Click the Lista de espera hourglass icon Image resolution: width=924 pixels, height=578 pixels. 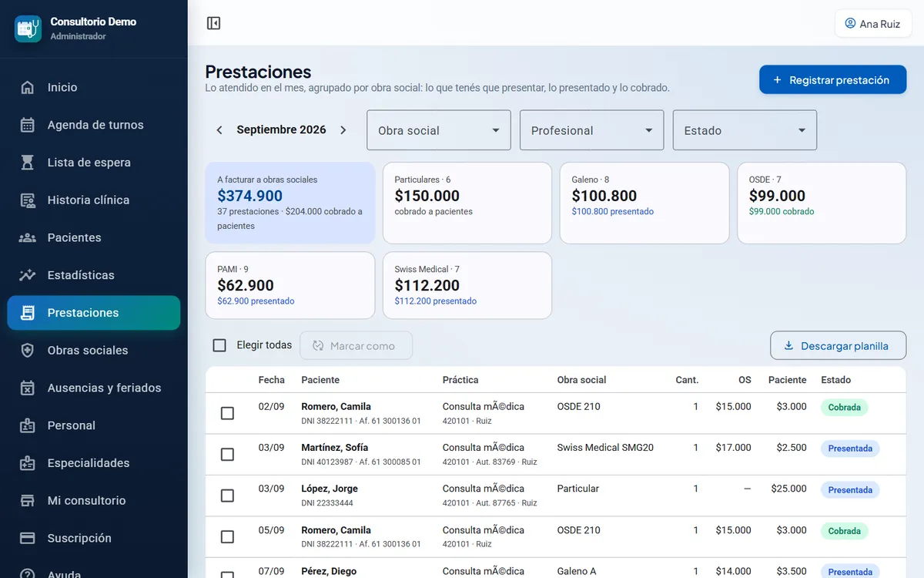click(x=28, y=163)
